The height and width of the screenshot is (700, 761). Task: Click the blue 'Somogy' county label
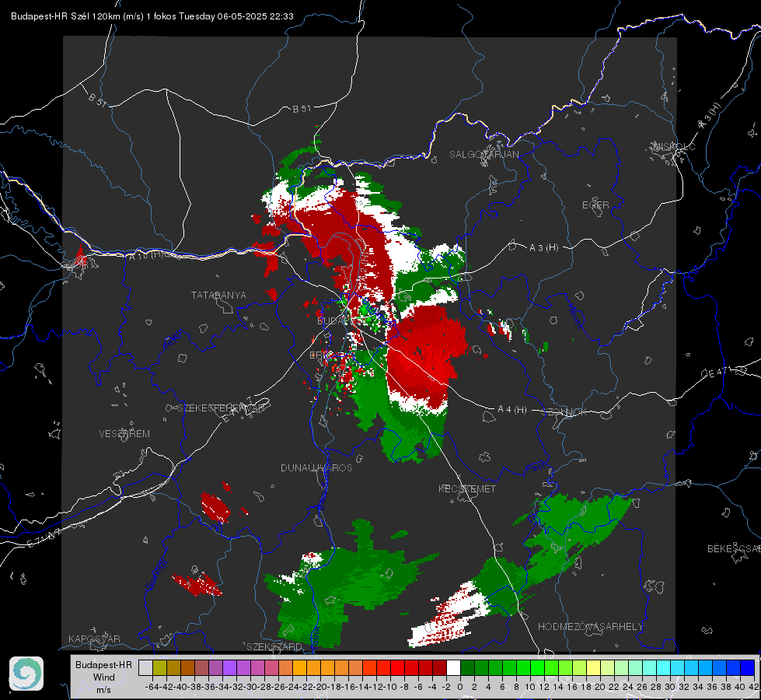(x=156, y=574)
